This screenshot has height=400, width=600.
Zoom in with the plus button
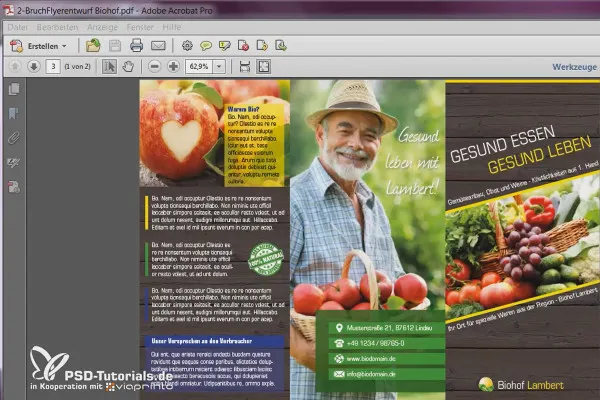(x=173, y=66)
